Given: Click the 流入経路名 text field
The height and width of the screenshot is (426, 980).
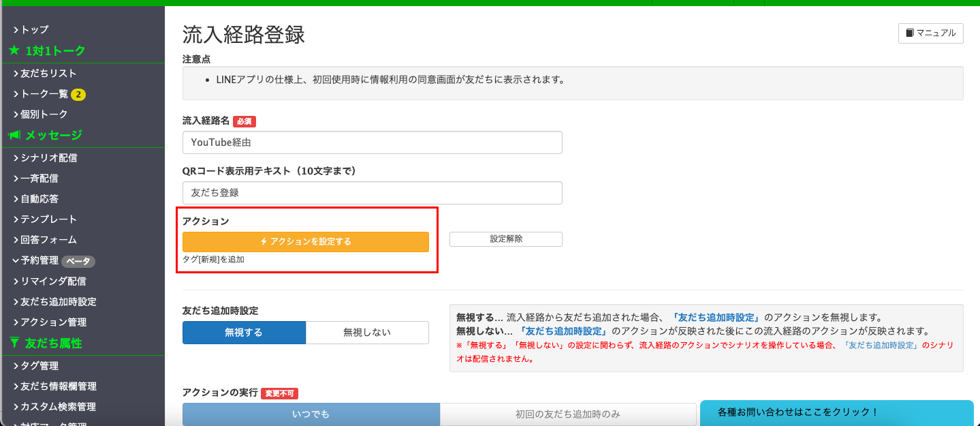Looking at the screenshot, I should [x=372, y=142].
